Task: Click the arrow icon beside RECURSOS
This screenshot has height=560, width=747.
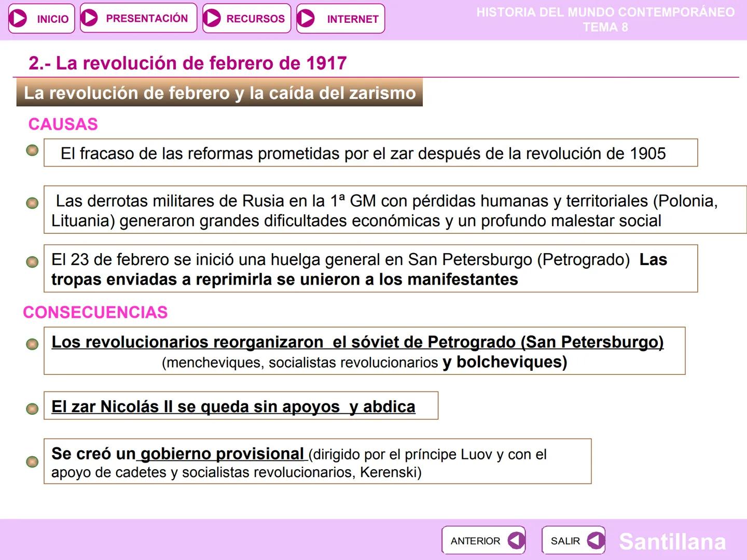Action: (211, 18)
